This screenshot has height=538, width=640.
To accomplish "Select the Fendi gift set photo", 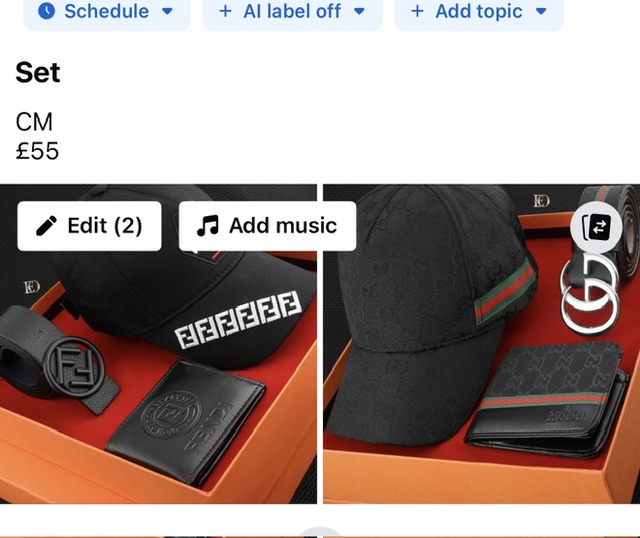I will click(x=158, y=367).
